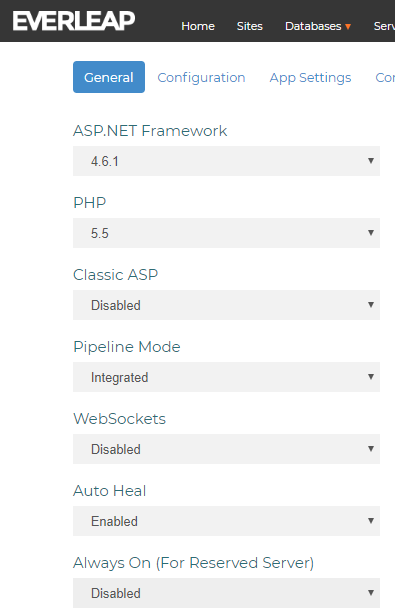
Task: Click the Pipeline Mode dropdown arrow
Action: tap(371, 377)
